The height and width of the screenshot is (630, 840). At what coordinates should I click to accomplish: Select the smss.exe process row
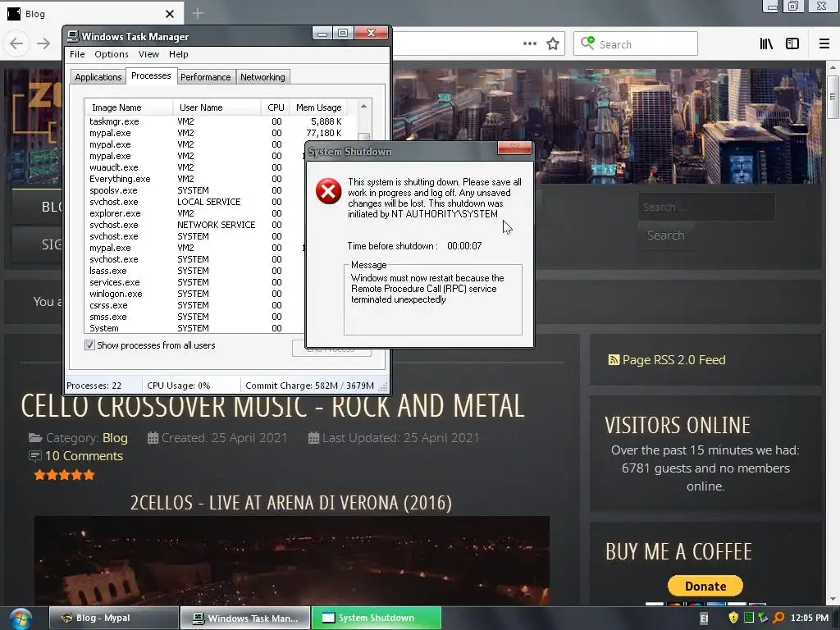pyautogui.click(x=195, y=317)
